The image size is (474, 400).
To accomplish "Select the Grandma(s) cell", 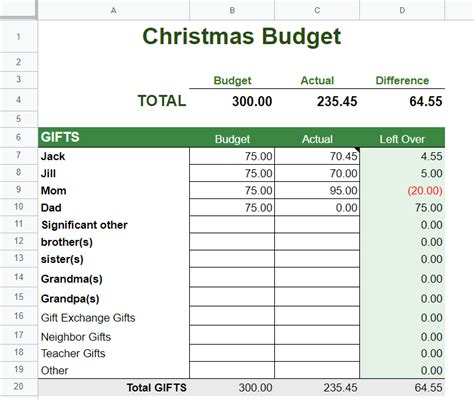I will (x=114, y=278).
